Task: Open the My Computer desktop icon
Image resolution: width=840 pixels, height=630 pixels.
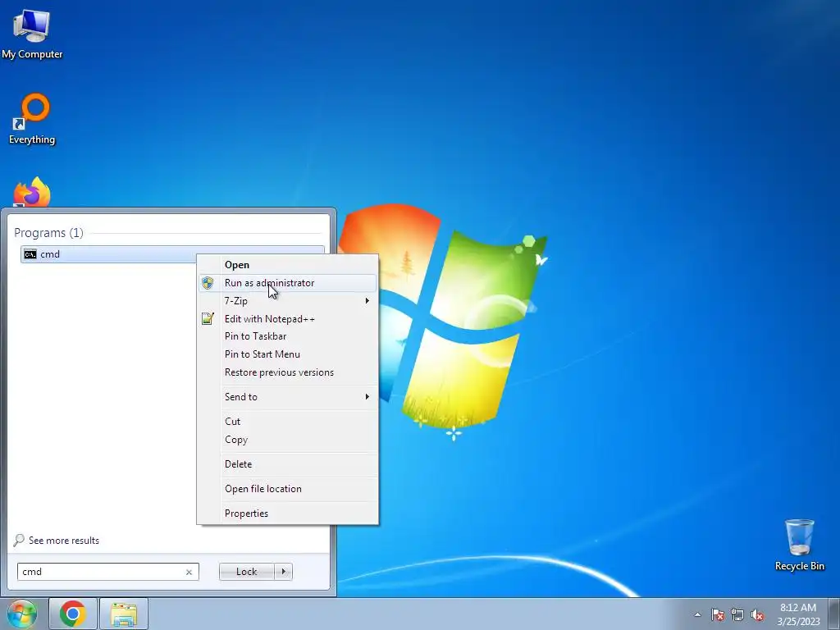Action: (x=32, y=33)
